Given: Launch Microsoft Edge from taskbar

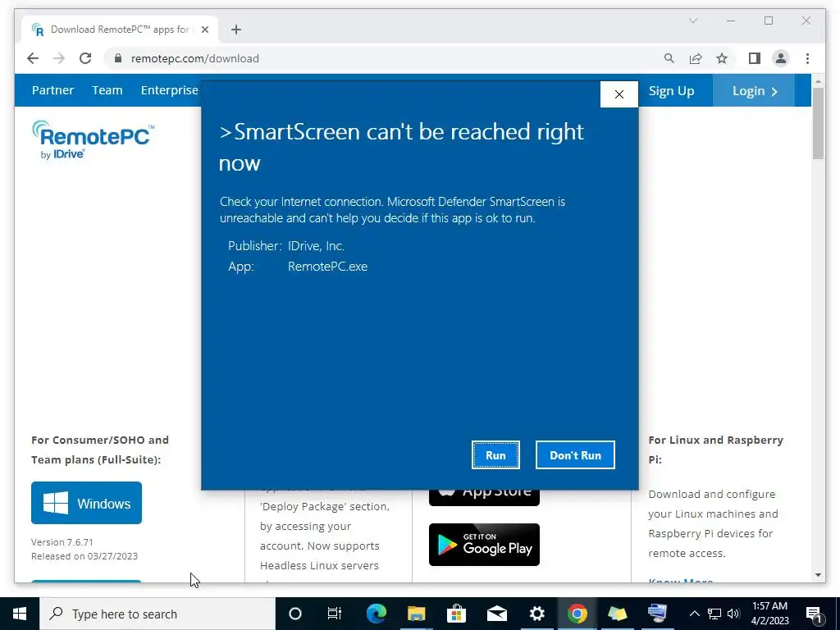Looking at the screenshot, I should (376, 614).
